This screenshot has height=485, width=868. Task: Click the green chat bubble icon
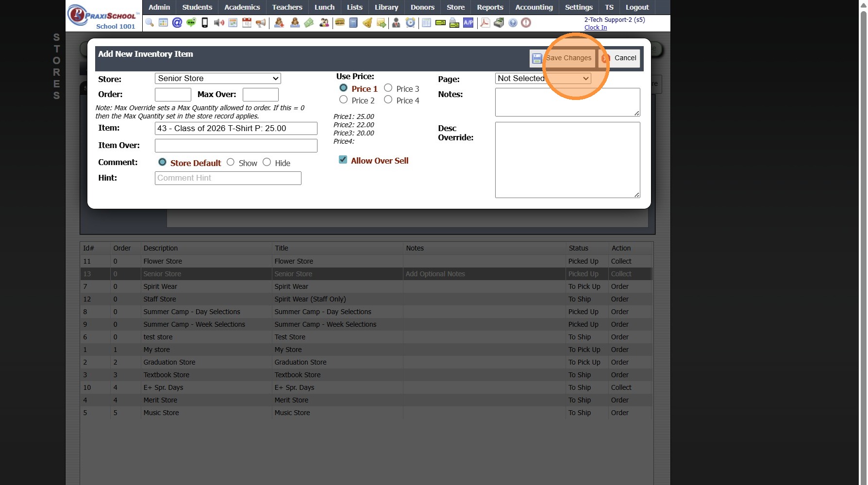[191, 23]
